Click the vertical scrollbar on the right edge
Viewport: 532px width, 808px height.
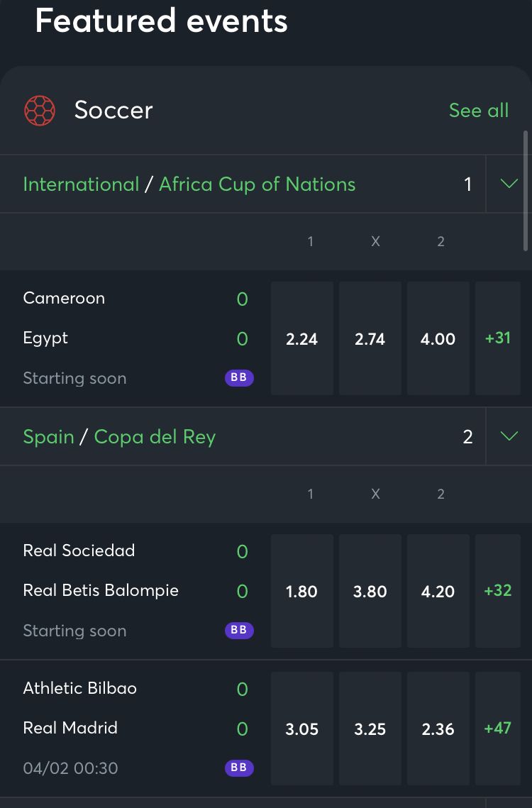point(526,191)
